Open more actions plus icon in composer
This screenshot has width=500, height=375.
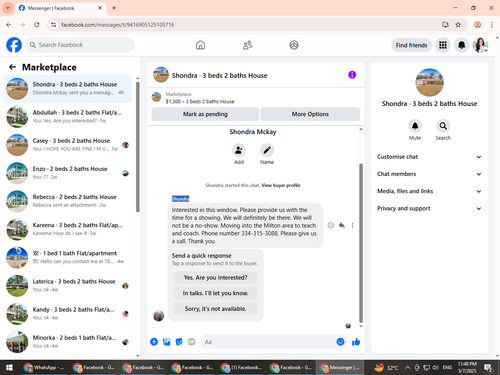coord(154,342)
